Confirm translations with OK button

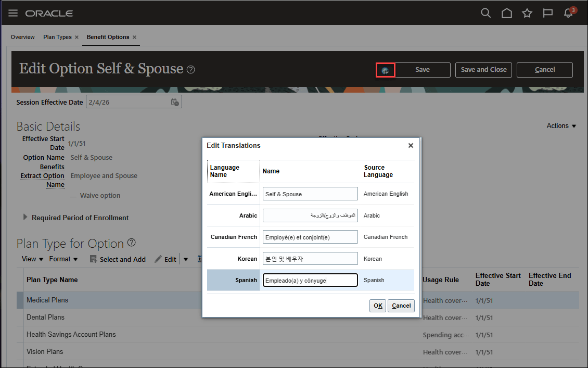click(378, 306)
